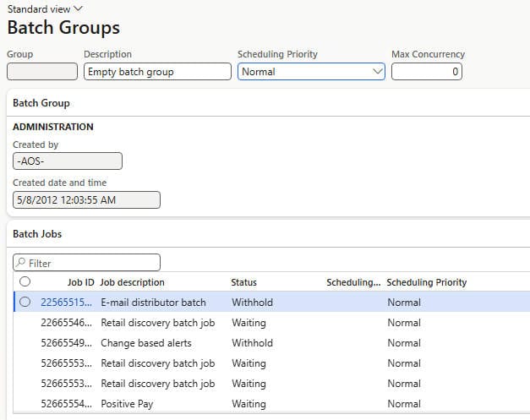530x420 pixels.
Task: Select the Positive Pay job row
Action: [271, 403]
